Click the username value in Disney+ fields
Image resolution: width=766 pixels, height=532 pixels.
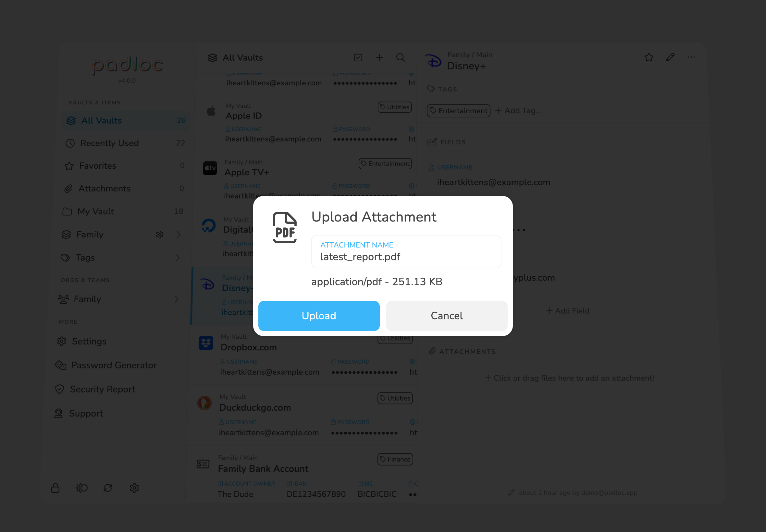pos(494,182)
